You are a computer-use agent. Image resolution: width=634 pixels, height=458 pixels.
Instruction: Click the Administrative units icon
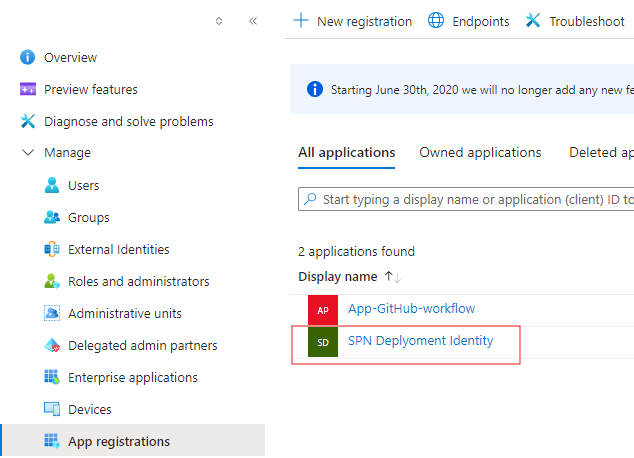52,314
